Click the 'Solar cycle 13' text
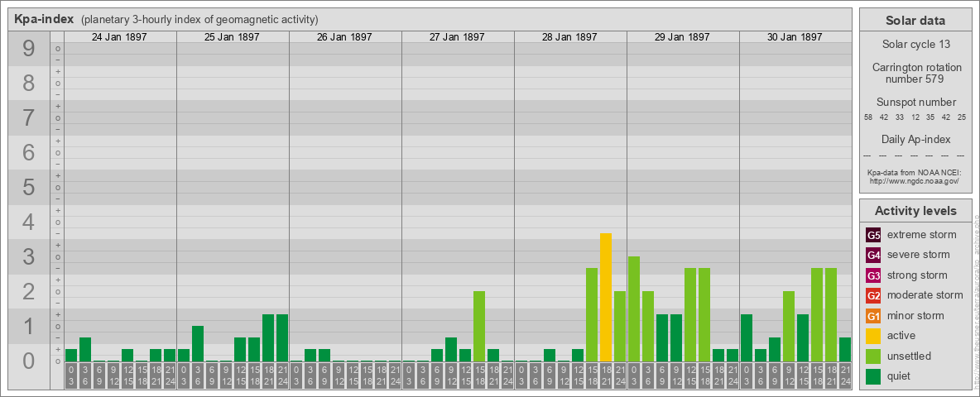 tap(915, 45)
